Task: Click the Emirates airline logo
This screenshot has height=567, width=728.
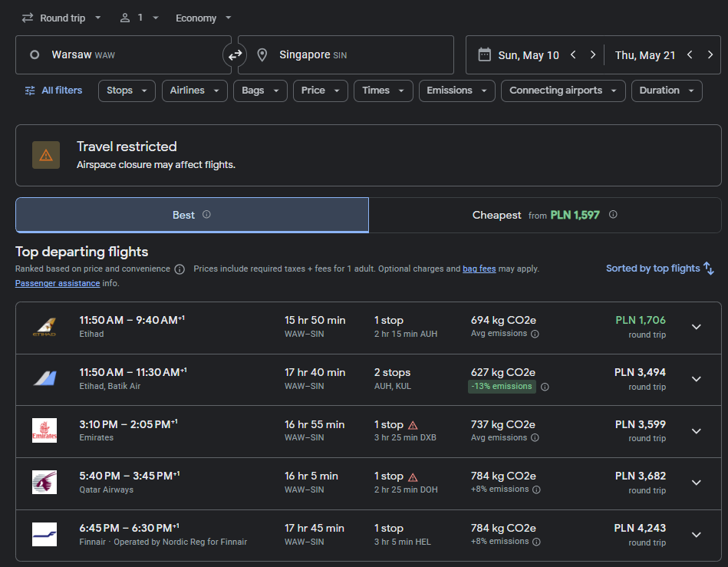Action: [44, 430]
